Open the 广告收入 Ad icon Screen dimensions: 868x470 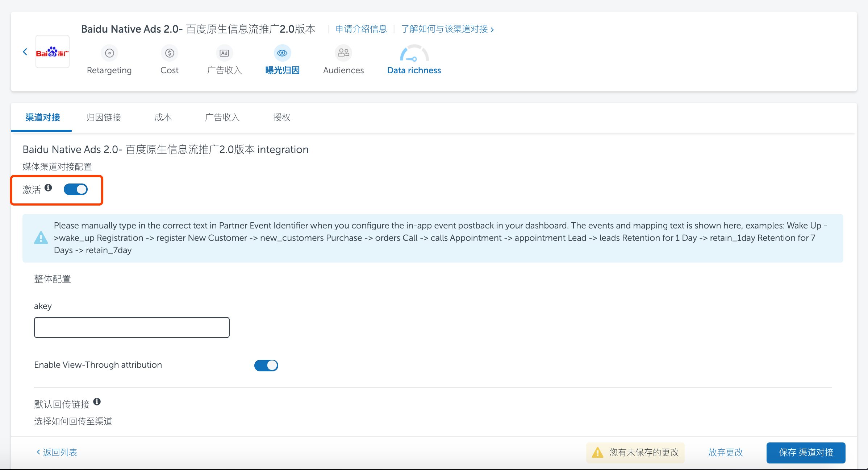coord(224,53)
